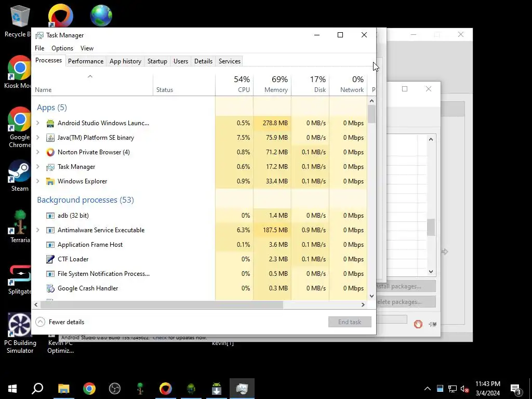The image size is (532, 399).
Task: Open File Explorer from the taskbar
Action: (63, 389)
